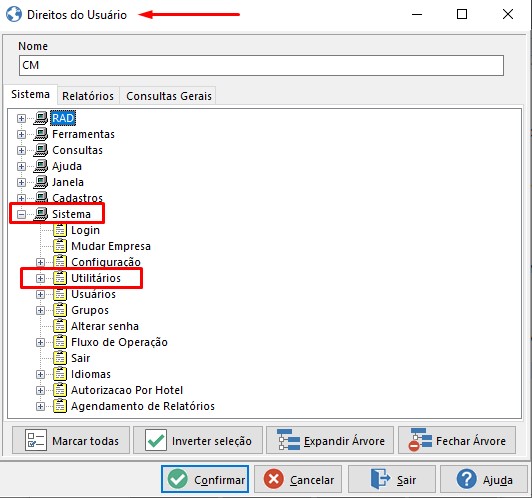Click the Usuários notepad icon

click(x=60, y=294)
